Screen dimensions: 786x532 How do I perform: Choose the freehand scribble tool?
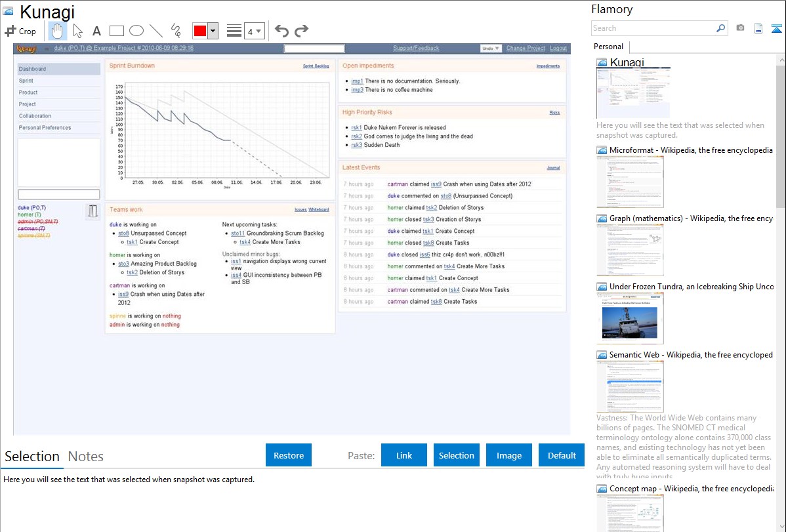pos(176,31)
